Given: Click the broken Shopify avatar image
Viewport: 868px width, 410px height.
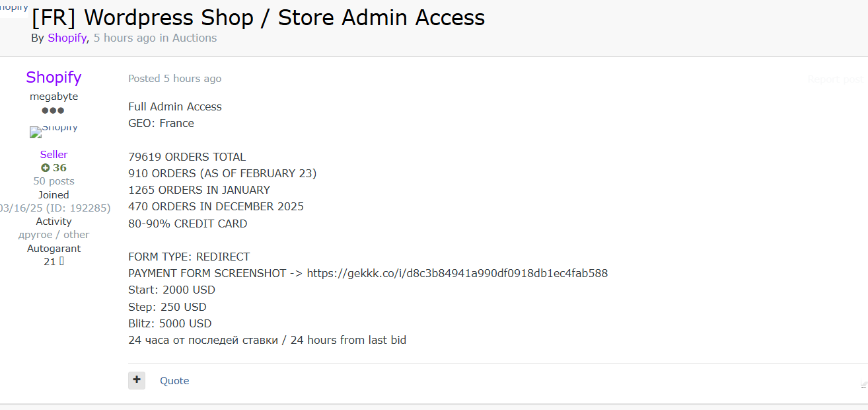Looking at the screenshot, I should click(x=35, y=132).
